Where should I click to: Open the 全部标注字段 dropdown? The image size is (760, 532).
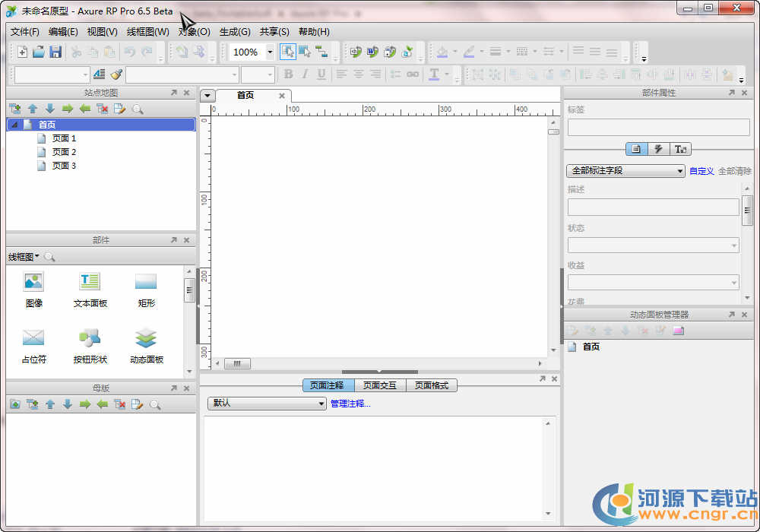(x=625, y=171)
